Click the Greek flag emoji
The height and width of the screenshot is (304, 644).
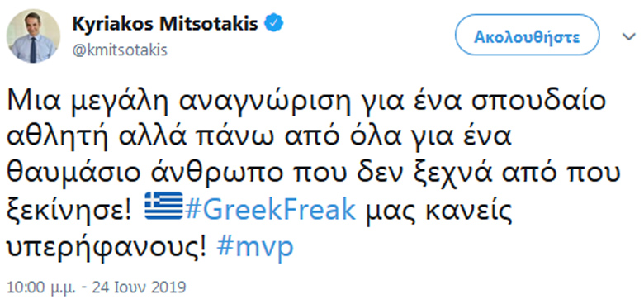tap(163, 206)
